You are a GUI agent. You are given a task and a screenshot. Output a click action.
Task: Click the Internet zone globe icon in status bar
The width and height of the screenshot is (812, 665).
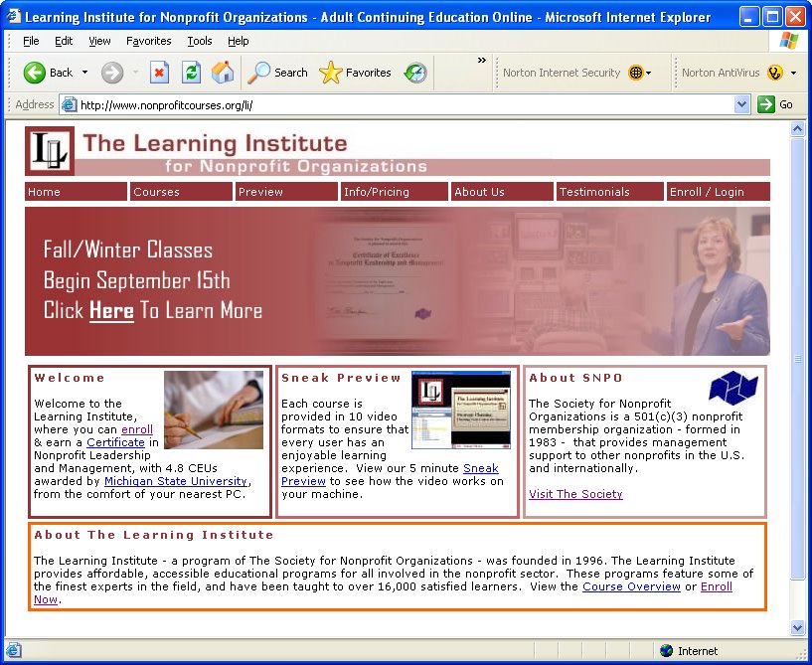(667, 650)
